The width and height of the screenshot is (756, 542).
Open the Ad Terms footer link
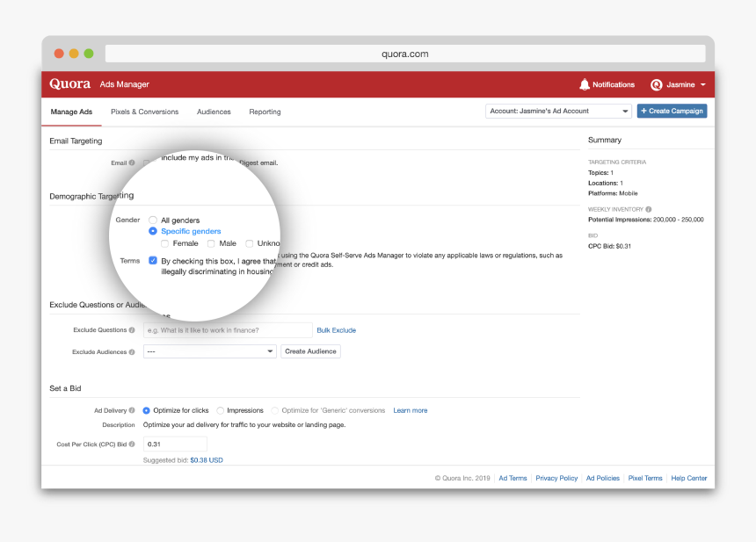(x=513, y=479)
